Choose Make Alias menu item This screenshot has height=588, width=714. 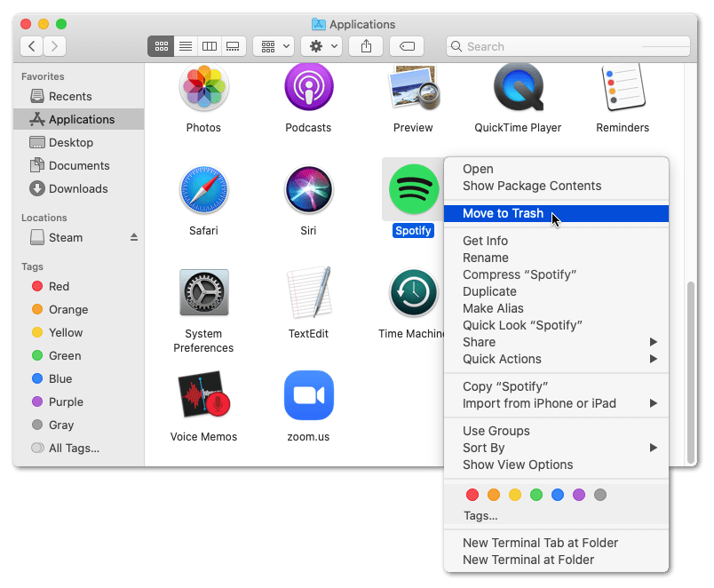[556, 308]
